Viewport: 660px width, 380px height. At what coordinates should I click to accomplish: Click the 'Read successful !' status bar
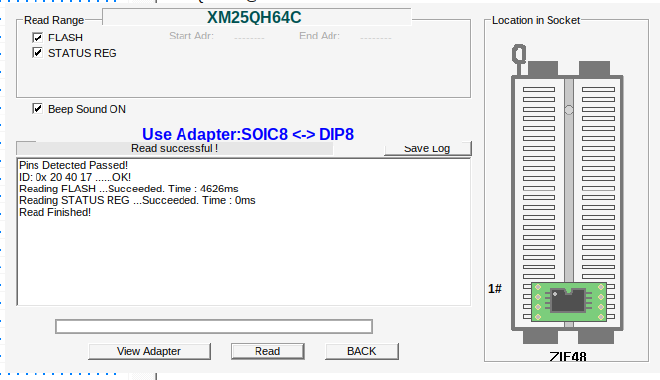coord(174,148)
